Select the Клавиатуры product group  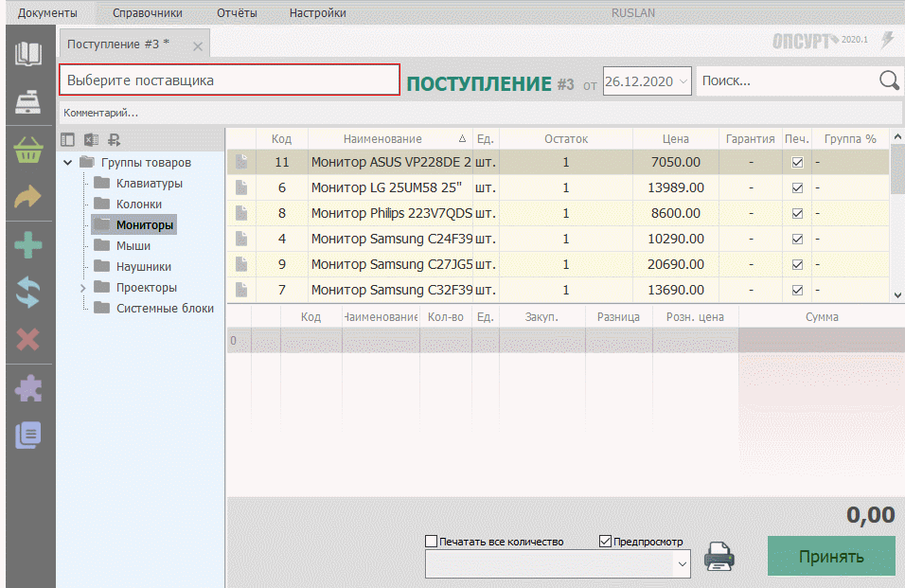pos(149,184)
